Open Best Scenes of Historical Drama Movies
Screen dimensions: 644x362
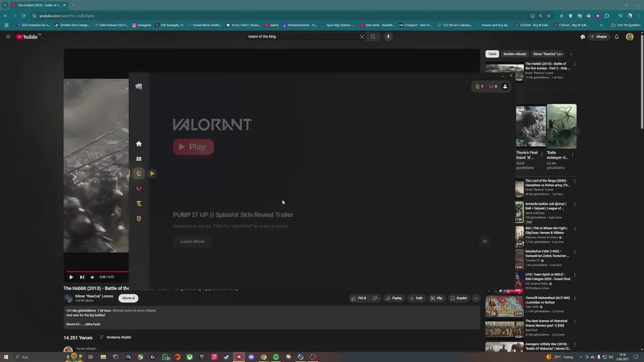[546, 323]
